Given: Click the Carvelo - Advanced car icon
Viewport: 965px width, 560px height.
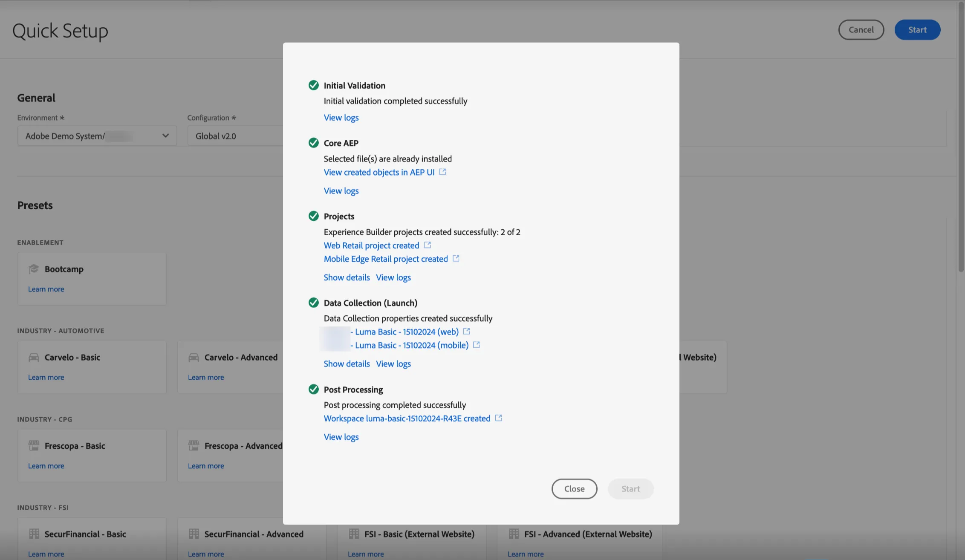Looking at the screenshot, I should click(194, 357).
